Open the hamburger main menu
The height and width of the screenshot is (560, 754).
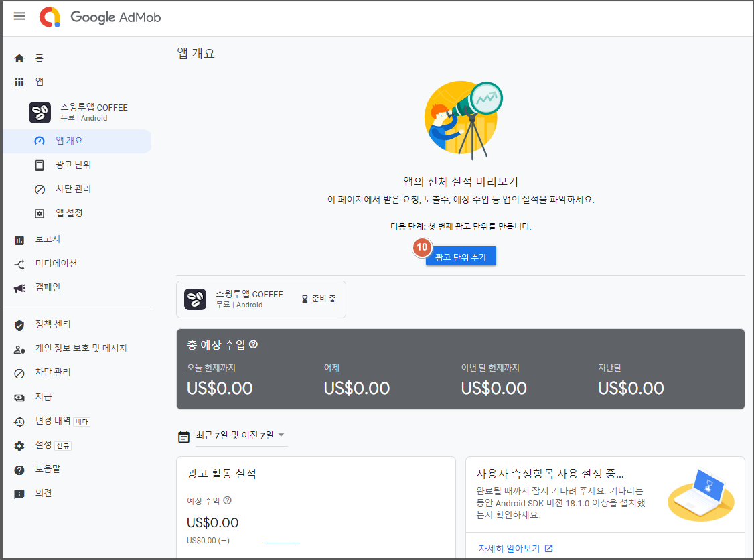tap(19, 16)
